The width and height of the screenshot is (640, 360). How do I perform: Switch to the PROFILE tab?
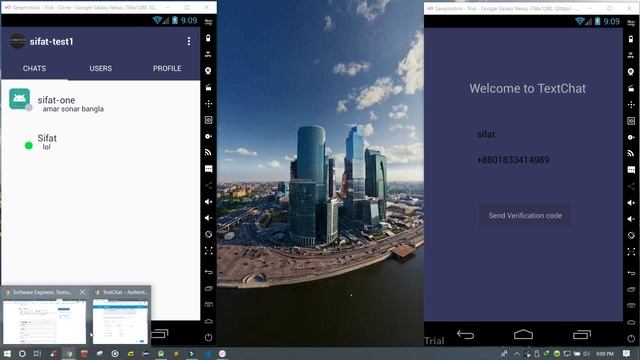pyautogui.click(x=167, y=68)
